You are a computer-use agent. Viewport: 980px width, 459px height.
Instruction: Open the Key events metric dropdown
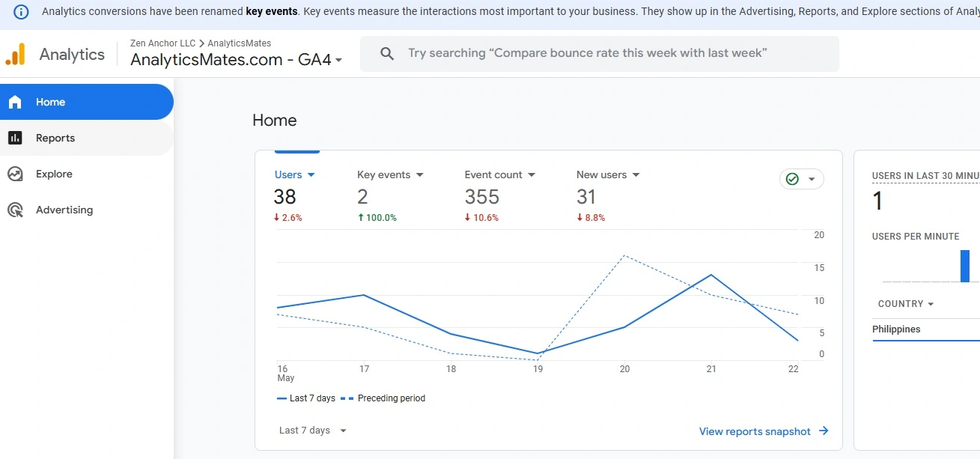click(420, 174)
